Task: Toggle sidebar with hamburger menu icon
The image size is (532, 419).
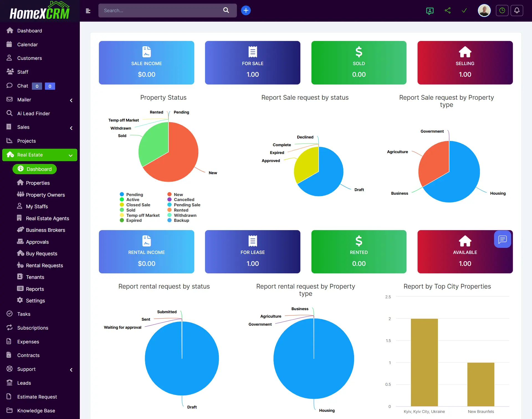Action: 88,11
